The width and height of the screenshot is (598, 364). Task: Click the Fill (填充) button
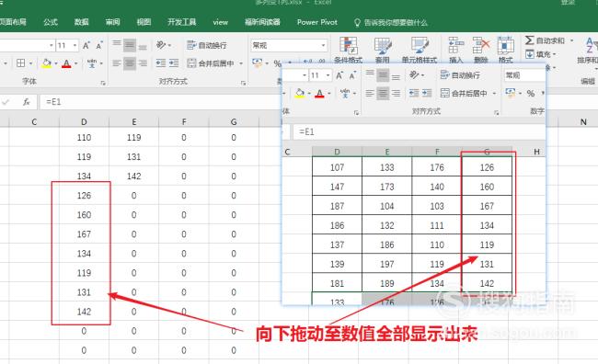coord(541,54)
